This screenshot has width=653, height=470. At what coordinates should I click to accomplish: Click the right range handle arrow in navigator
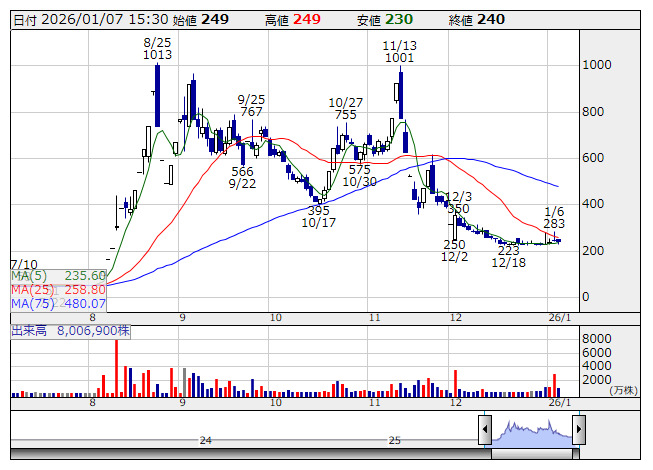tap(578, 431)
